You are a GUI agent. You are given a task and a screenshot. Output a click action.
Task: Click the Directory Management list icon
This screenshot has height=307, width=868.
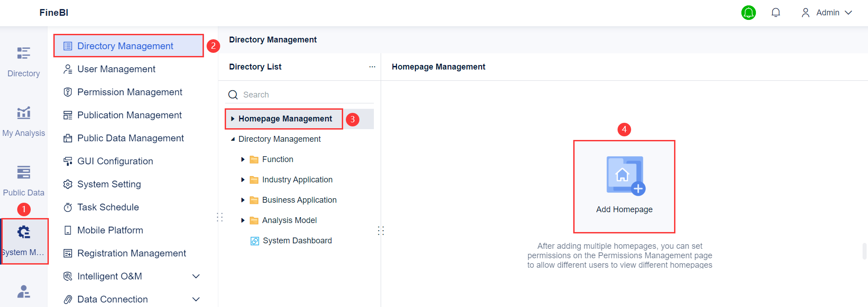tap(68, 46)
